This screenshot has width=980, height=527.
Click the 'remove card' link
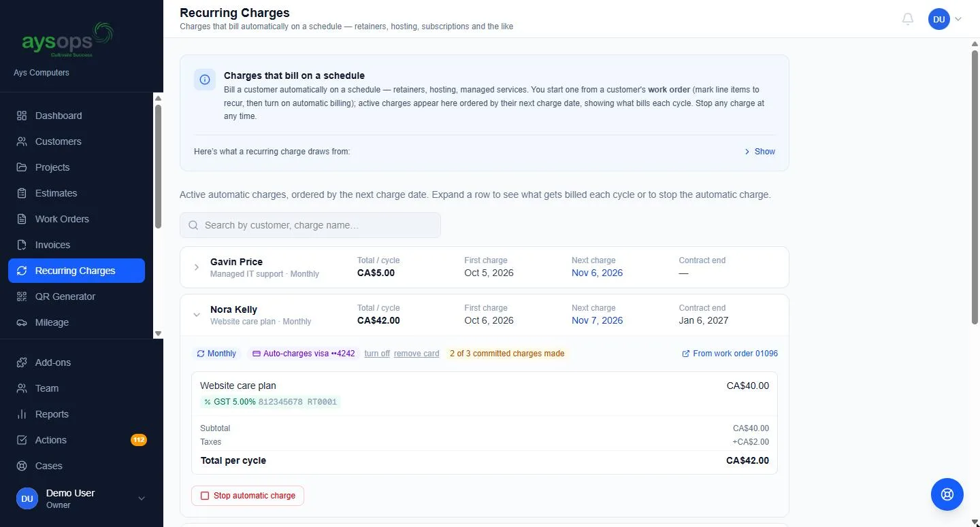pyautogui.click(x=416, y=354)
